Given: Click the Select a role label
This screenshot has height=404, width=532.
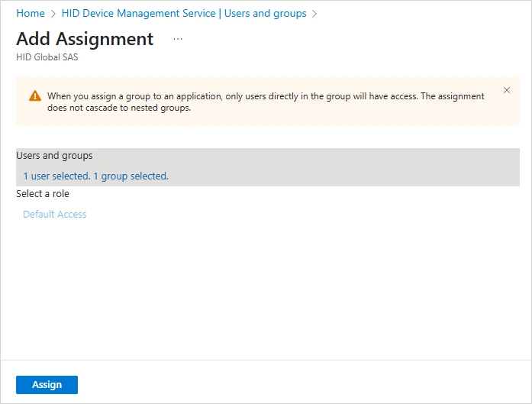Looking at the screenshot, I should pyautogui.click(x=43, y=194).
